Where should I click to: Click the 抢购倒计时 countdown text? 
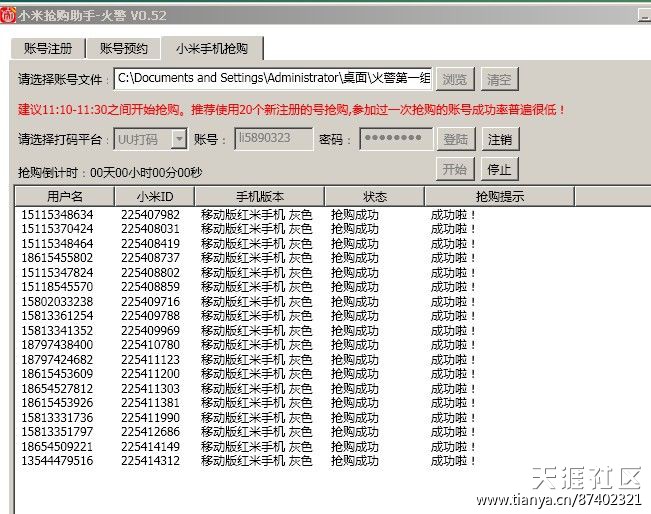(110, 172)
